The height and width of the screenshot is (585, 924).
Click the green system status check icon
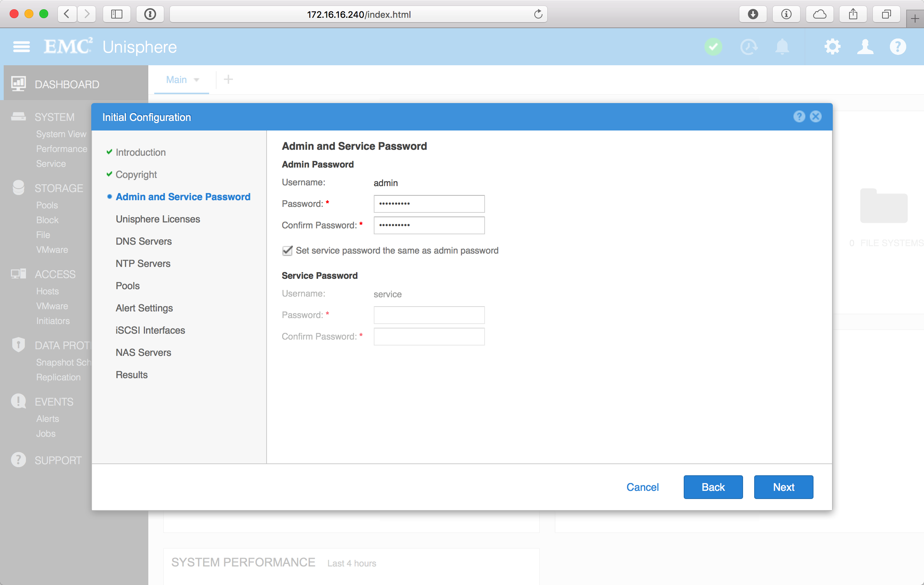click(x=713, y=47)
